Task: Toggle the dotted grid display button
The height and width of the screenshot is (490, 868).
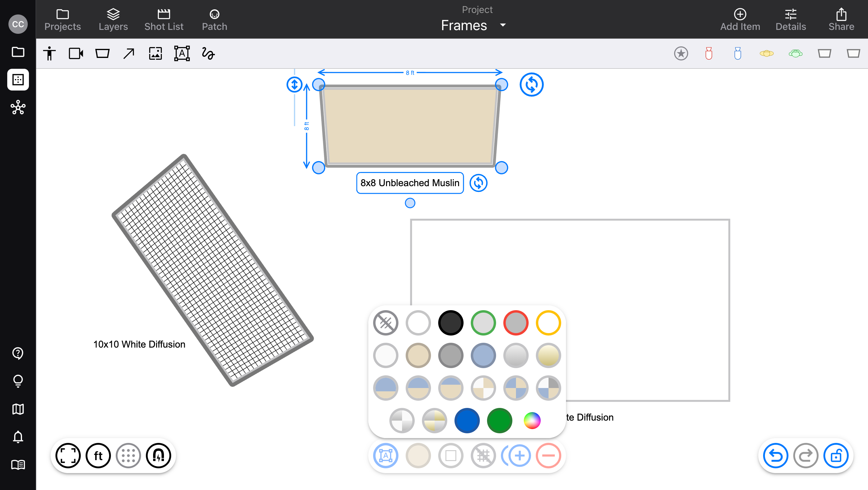Action: 128,456
